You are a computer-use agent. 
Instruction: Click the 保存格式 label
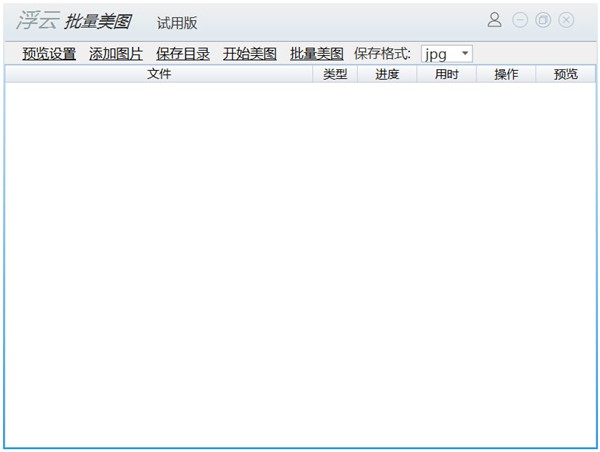coord(382,54)
